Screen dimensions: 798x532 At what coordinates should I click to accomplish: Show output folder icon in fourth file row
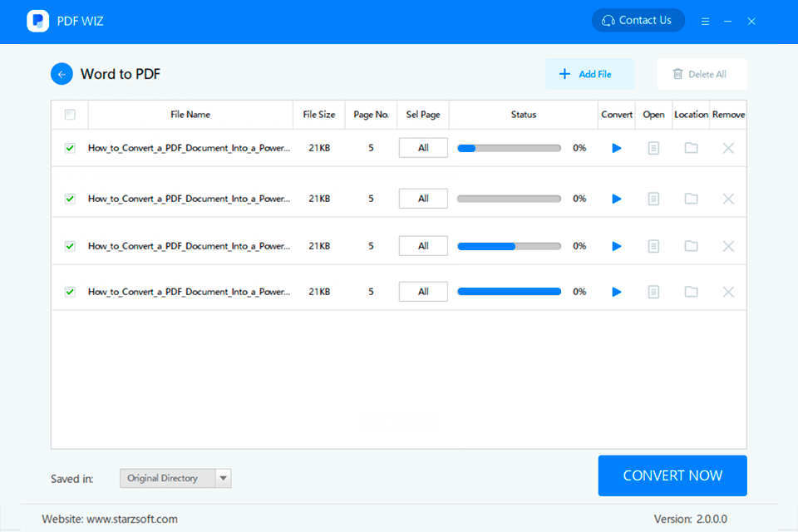691,293
